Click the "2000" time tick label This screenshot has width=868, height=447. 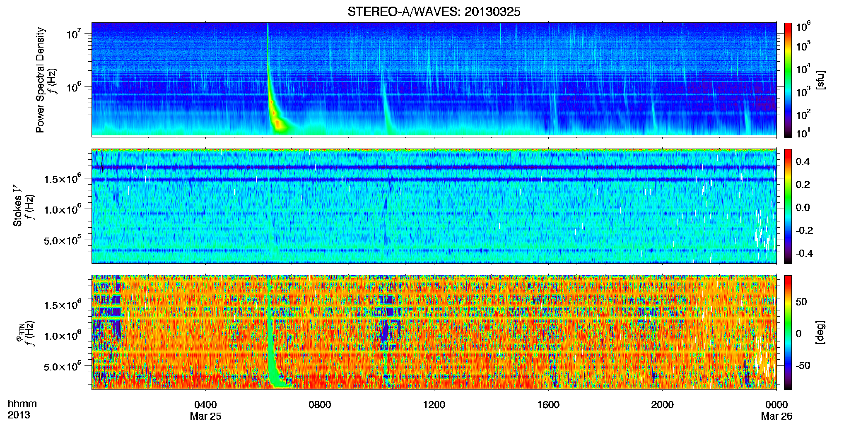pos(662,405)
